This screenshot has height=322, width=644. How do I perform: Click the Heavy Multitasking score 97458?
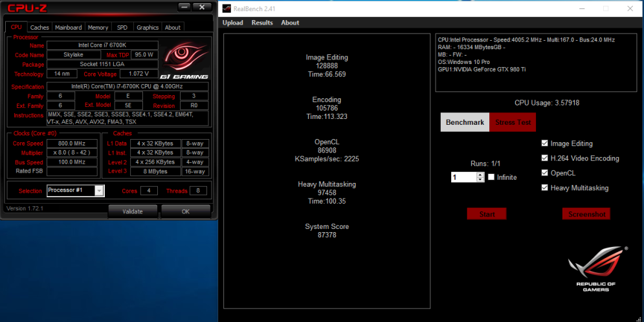327,193
